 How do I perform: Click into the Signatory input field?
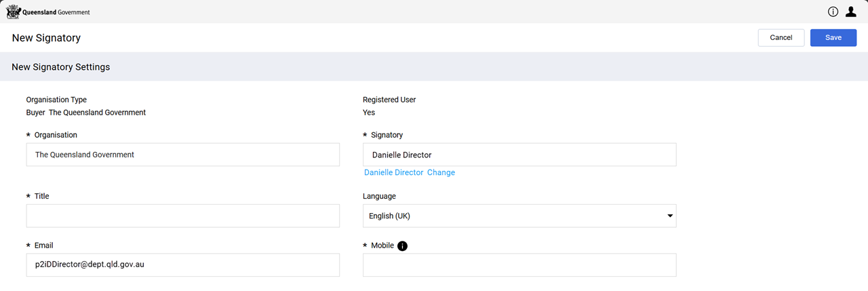519,155
